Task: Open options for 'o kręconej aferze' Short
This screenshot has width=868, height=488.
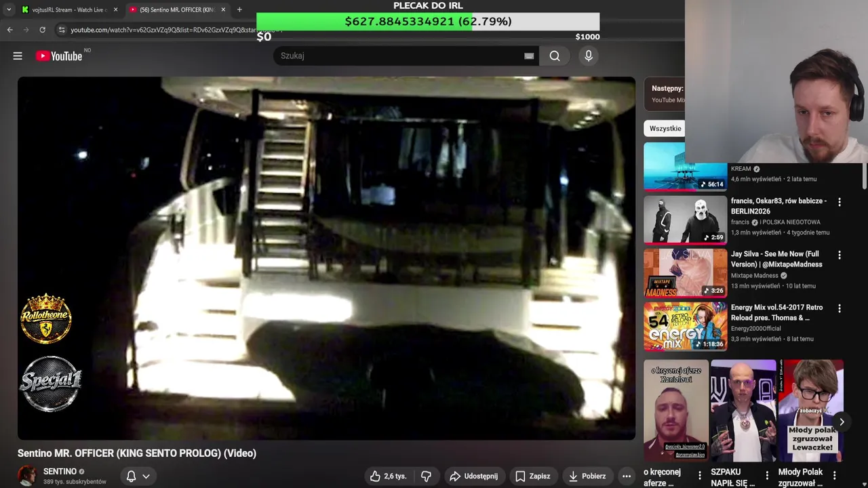Action: pyautogui.click(x=700, y=476)
